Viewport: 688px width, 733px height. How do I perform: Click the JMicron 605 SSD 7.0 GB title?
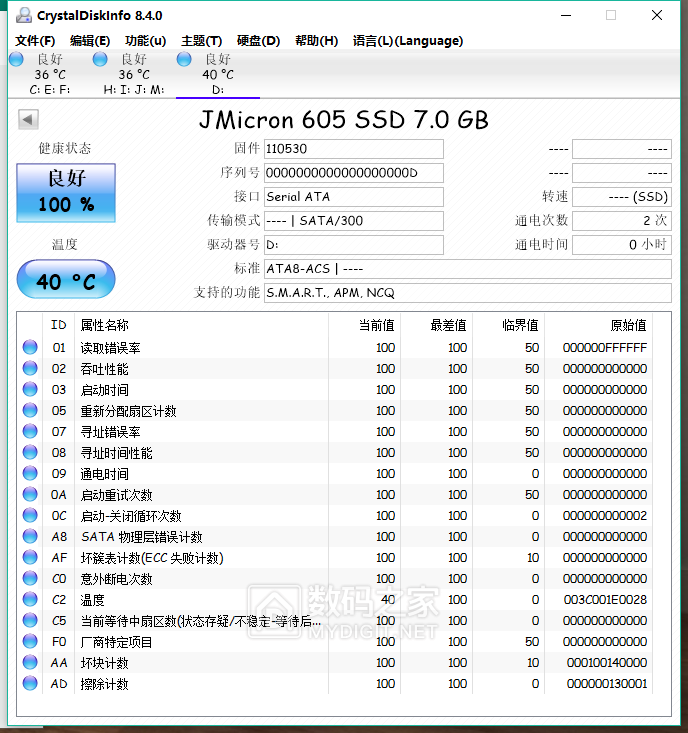click(x=344, y=120)
